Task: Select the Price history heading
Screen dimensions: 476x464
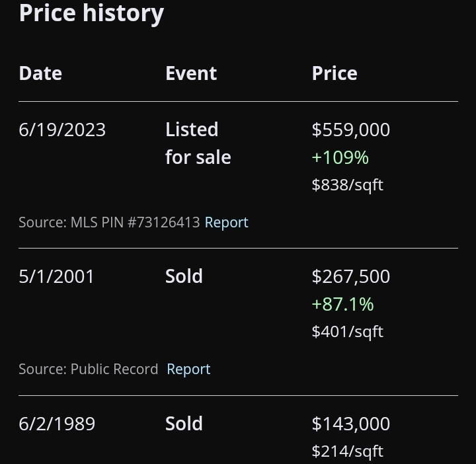Action: coord(91,14)
